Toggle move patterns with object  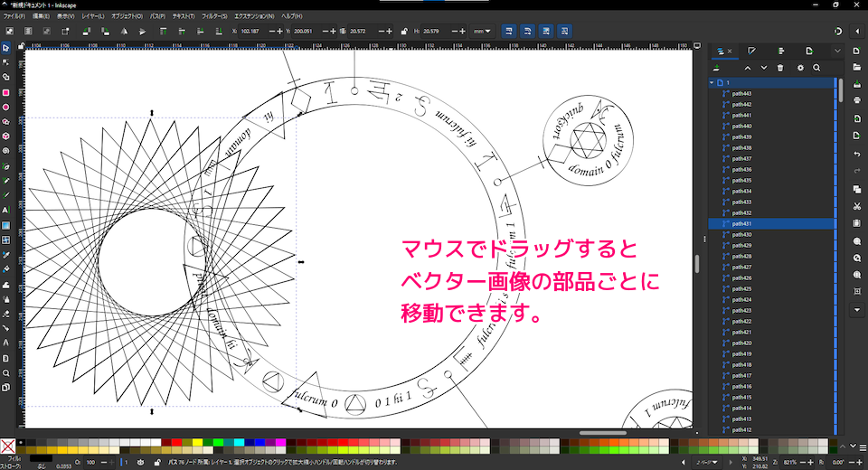click(564, 32)
